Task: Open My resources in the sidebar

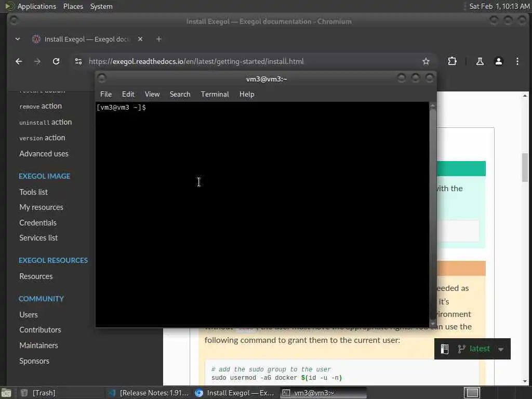Action: click(41, 207)
